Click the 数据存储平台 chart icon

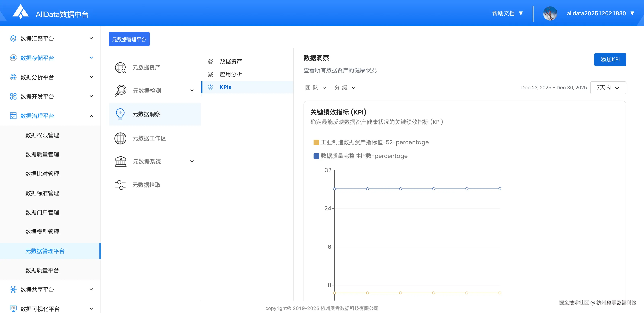point(13,58)
